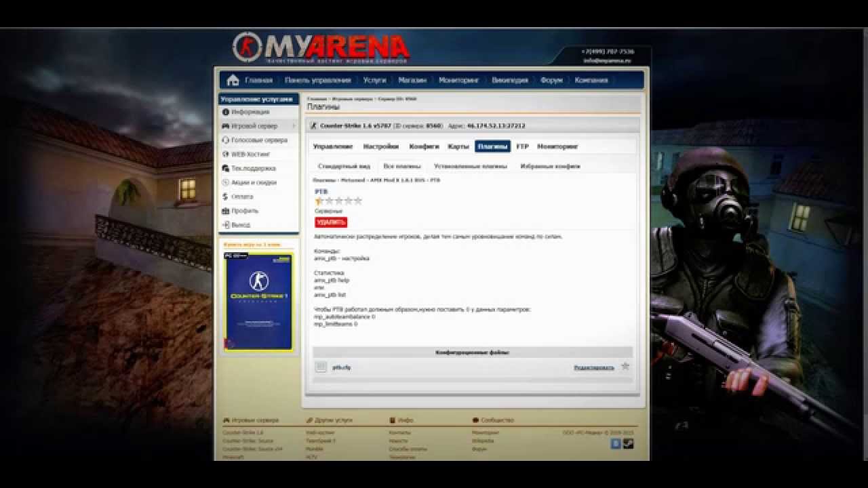Screen dimensions: 868x488
Task: Expand the Игровой сервер submenu arrow
Action: [x=294, y=126]
